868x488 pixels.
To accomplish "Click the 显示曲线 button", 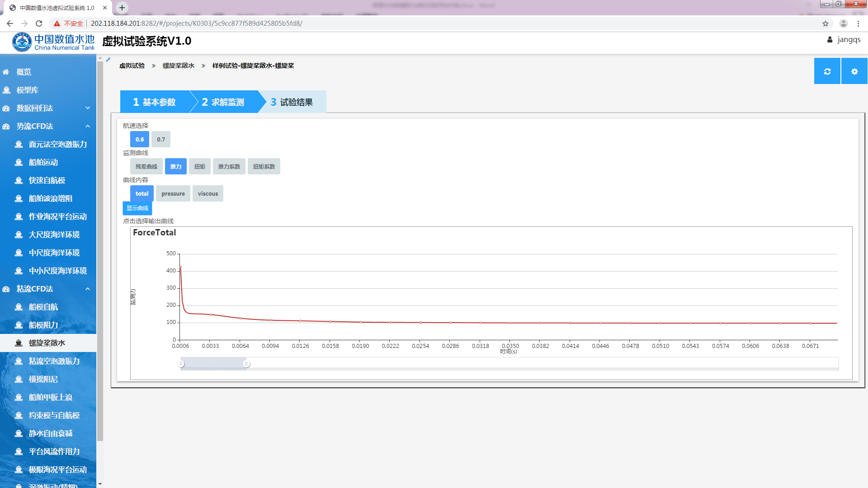I will pyautogui.click(x=137, y=208).
